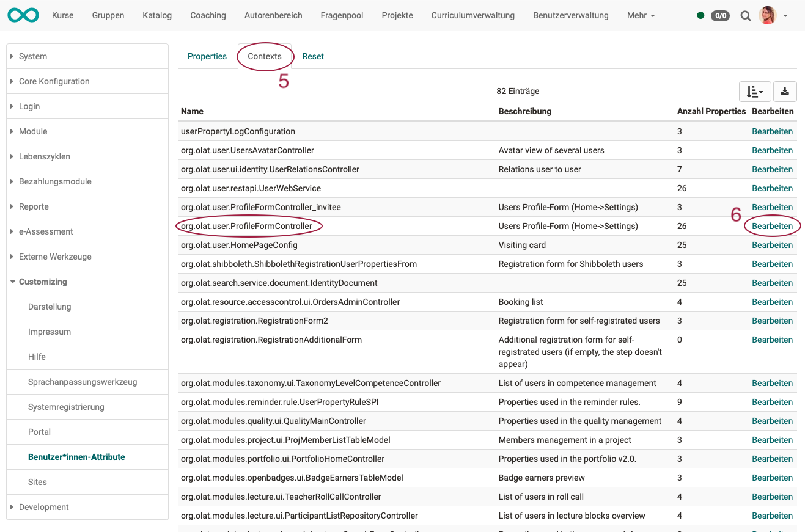The height and width of the screenshot is (532, 805).
Task: Download the table via export icon
Action: (785, 92)
